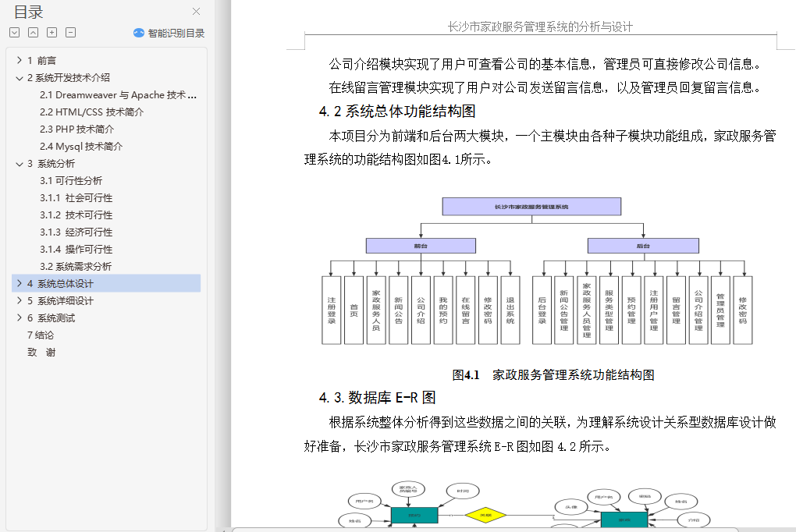Image resolution: width=796 pixels, height=532 pixels.
Task: Jump to 致 谢 heading
Action: (x=41, y=353)
